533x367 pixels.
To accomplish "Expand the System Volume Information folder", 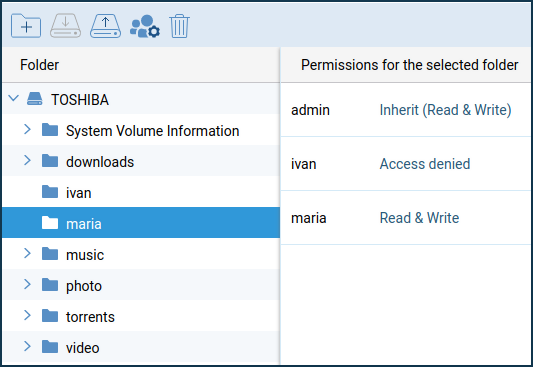I will click(x=28, y=129).
